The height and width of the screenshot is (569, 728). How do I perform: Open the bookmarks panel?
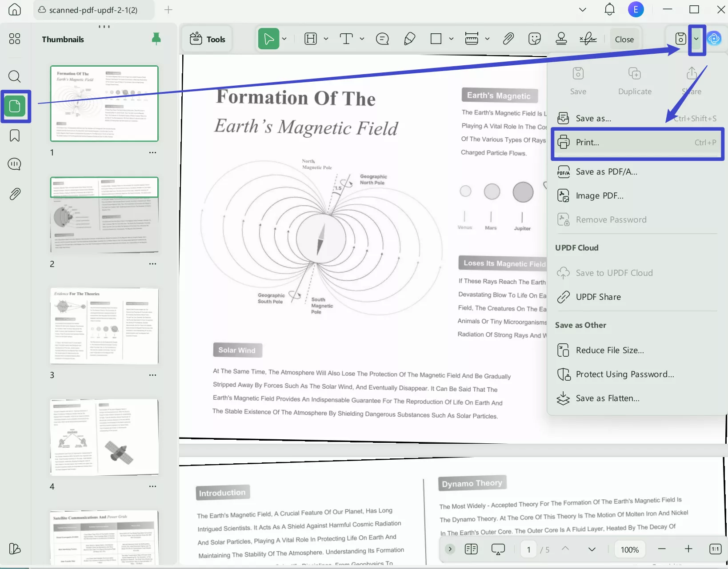coord(14,135)
